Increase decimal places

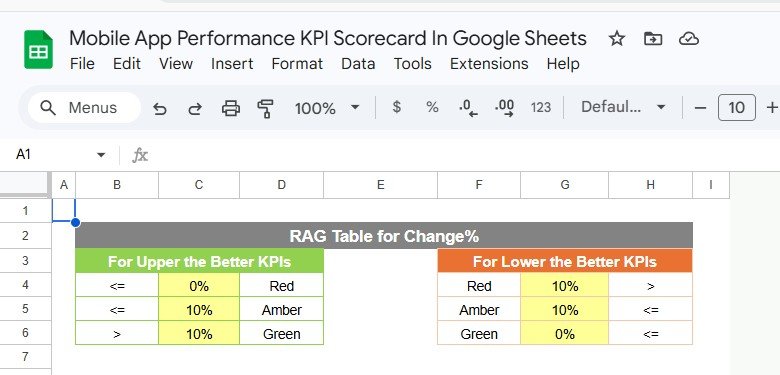click(504, 108)
